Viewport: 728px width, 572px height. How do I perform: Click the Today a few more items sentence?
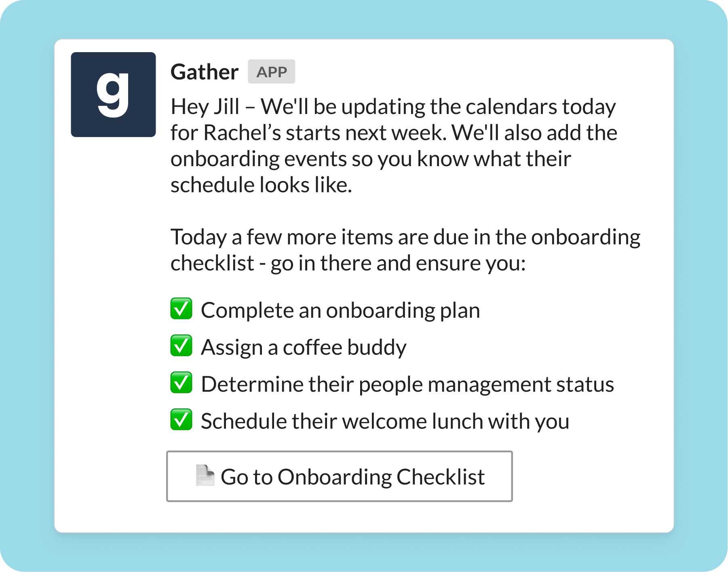point(405,237)
